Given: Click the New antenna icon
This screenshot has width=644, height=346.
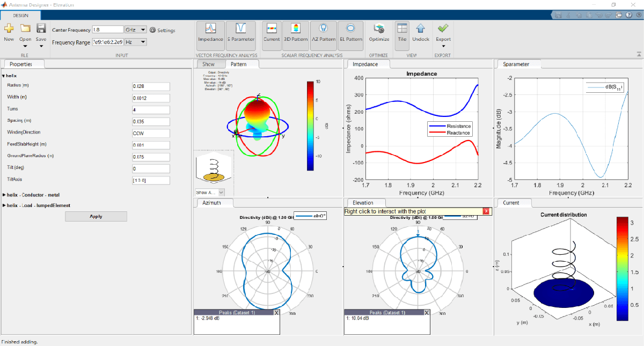Looking at the screenshot, I should click(x=9, y=29).
